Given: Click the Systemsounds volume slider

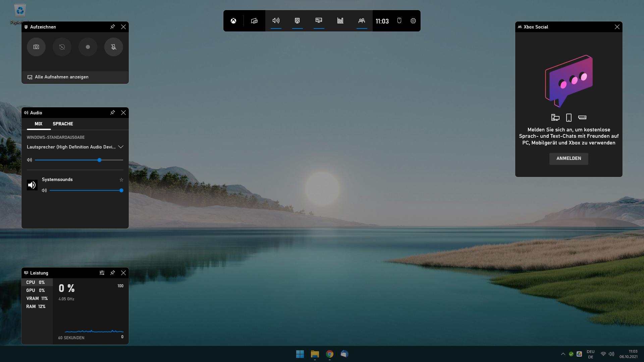Looking at the screenshot, I should coord(86,190).
